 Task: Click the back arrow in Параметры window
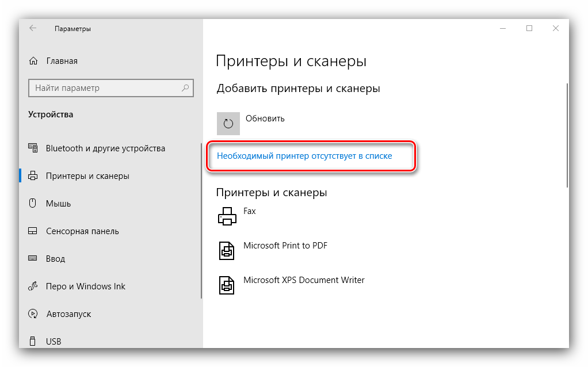point(33,28)
